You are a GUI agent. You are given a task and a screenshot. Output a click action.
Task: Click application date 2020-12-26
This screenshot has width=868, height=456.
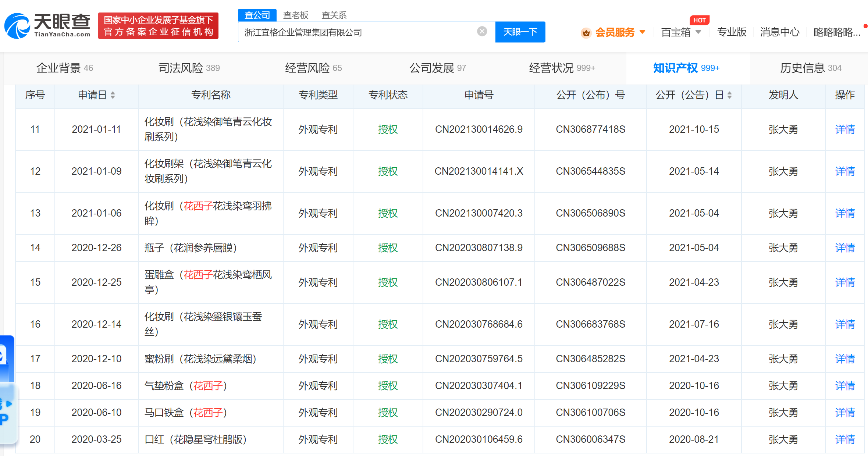tap(96, 248)
